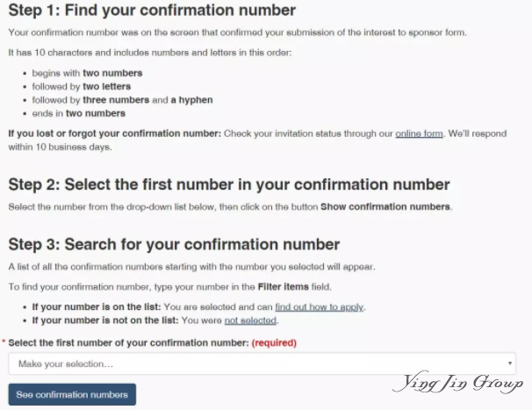Screen dimensions: 532x410
Task: Click the See confirmation numbers button
Action: (x=72, y=394)
